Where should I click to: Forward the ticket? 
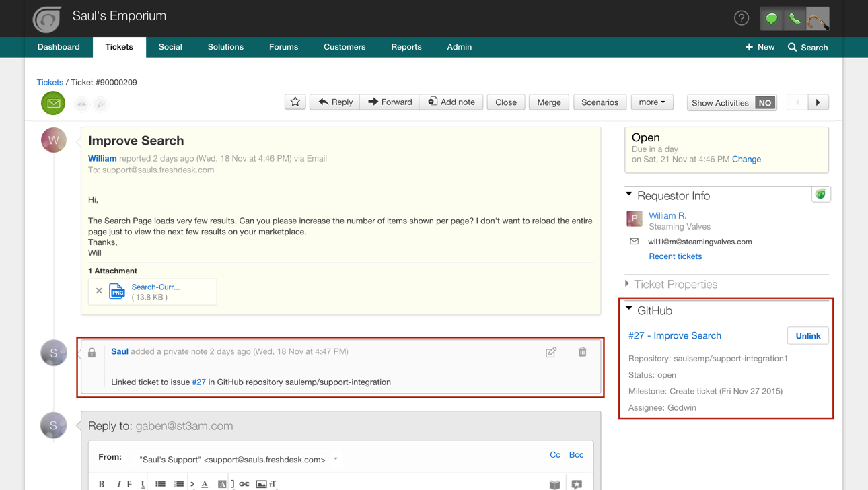pos(390,102)
